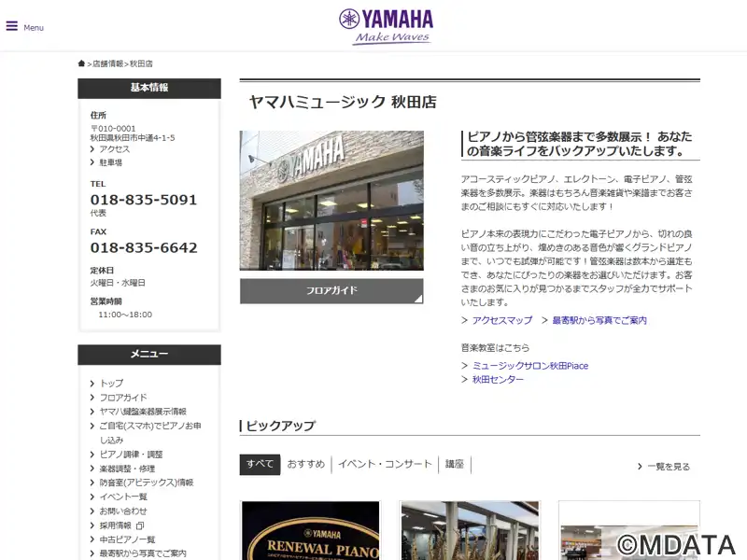Click the TEL number 018-835-5091
This screenshot has height=560, width=747.
(144, 200)
